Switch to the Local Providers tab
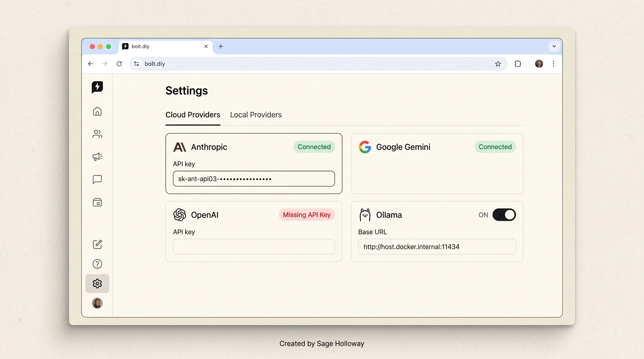The height and width of the screenshot is (359, 644). 256,115
